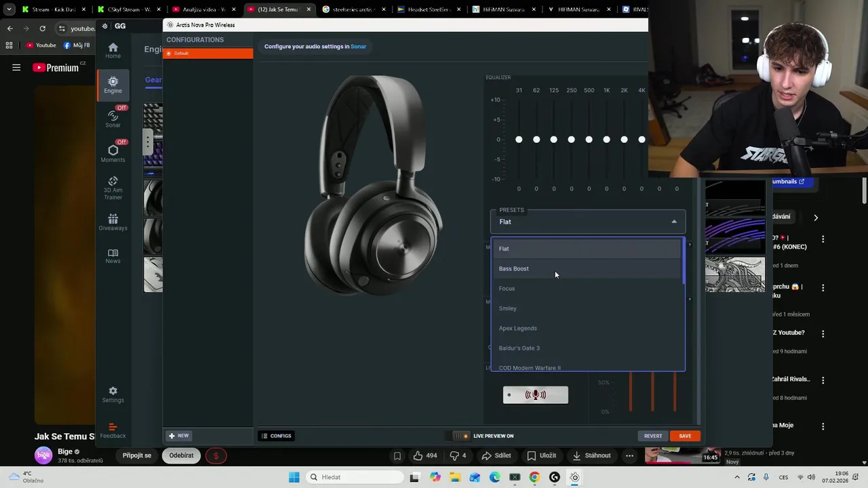Show hidden system tray icons
Screen dimensions: 868x488
pos(738,477)
